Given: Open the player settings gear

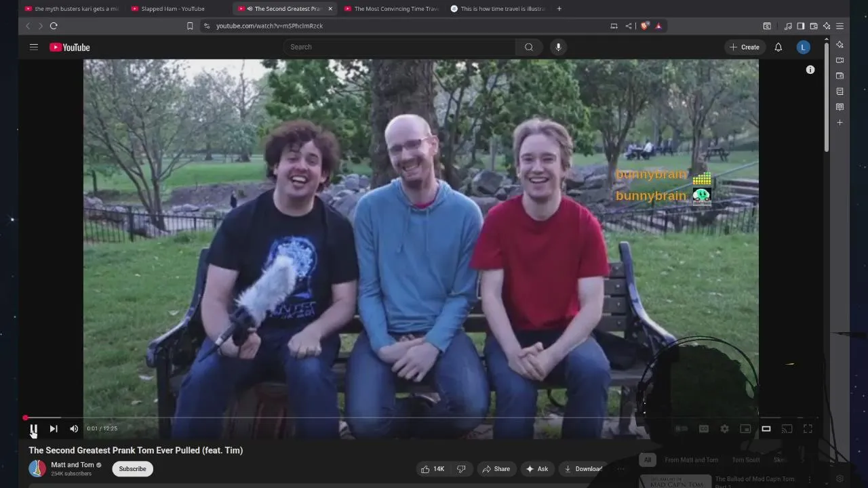Looking at the screenshot, I should [724, 428].
